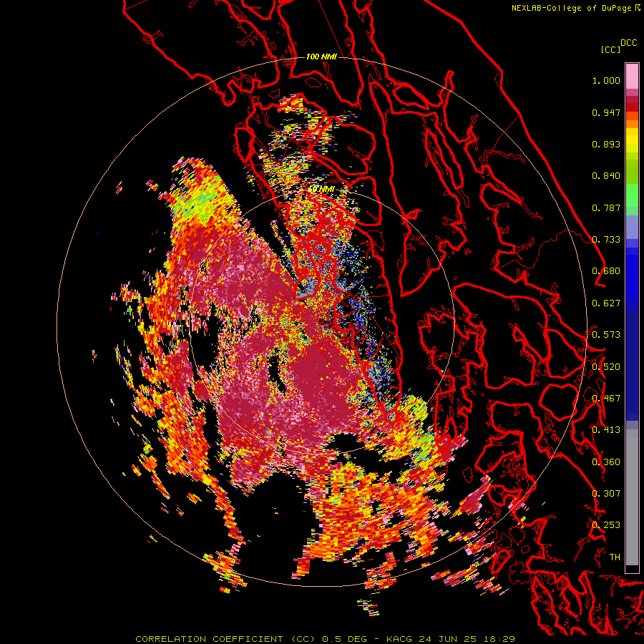Image resolution: width=644 pixels, height=644 pixels.
Task: Click the DCC label above the color bar
Action: click(628, 43)
